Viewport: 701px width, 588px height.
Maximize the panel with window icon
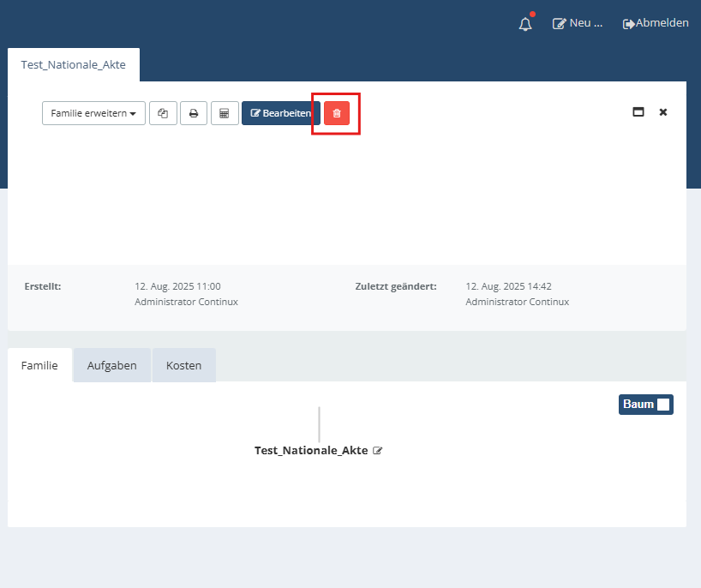click(638, 112)
